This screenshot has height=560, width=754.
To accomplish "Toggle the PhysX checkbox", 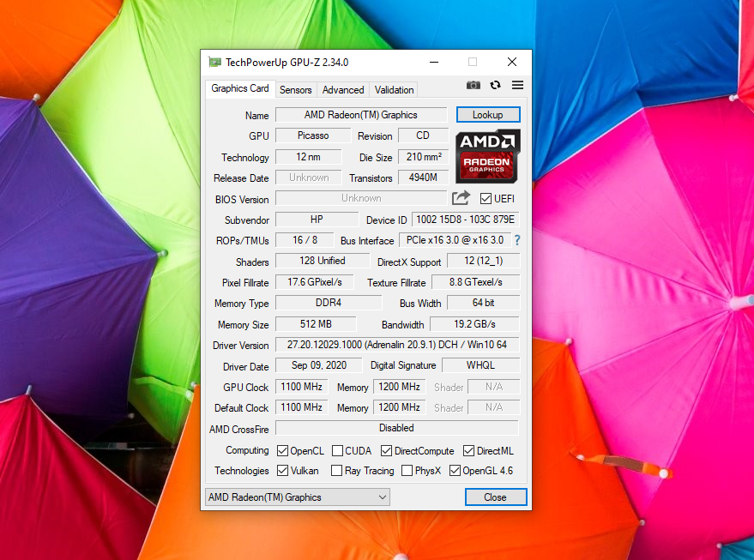I will coord(407,471).
